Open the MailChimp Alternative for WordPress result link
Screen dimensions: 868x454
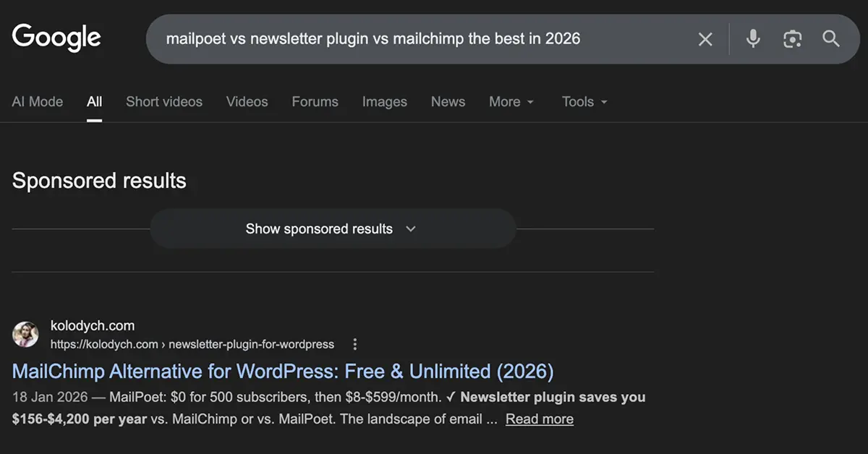282,371
